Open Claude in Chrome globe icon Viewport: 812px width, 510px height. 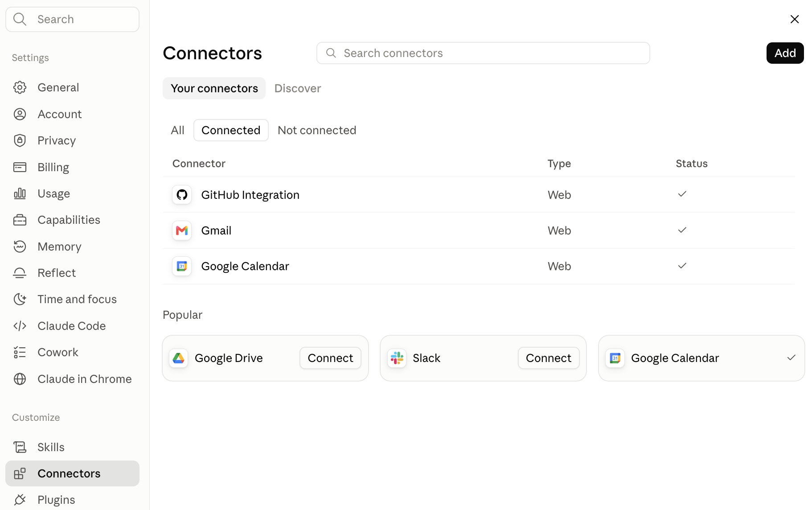coord(20,379)
